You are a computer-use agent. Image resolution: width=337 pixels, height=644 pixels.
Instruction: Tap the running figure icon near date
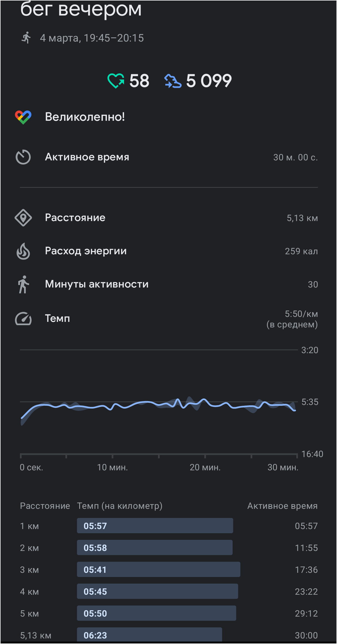[x=26, y=38]
